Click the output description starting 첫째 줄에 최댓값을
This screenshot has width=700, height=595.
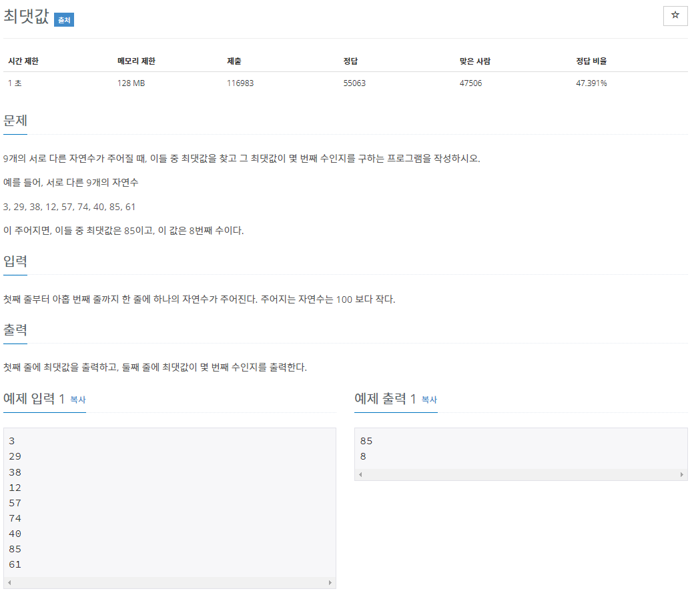tap(155, 368)
